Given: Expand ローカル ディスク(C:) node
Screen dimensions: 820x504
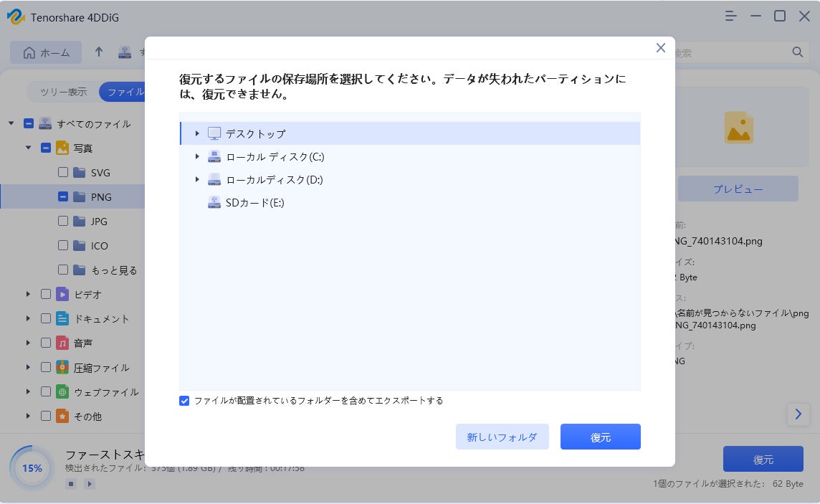Looking at the screenshot, I should (197, 156).
